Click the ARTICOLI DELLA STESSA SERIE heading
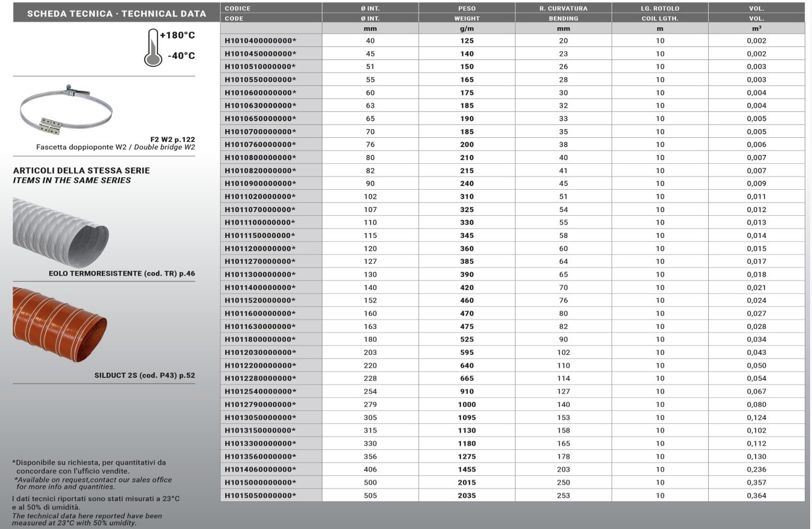The image size is (812, 529). click(x=82, y=171)
